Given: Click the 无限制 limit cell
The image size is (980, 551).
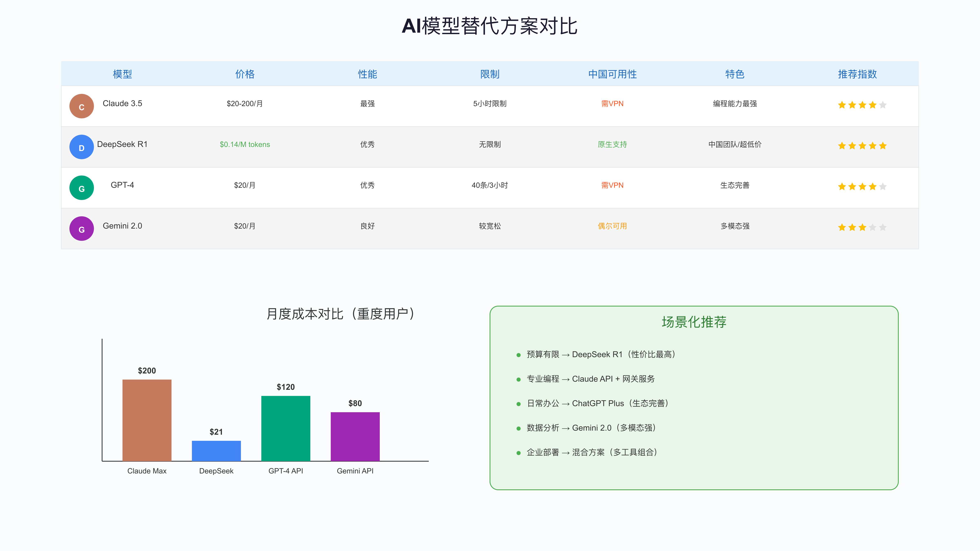Looking at the screenshot, I should [x=490, y=144].
